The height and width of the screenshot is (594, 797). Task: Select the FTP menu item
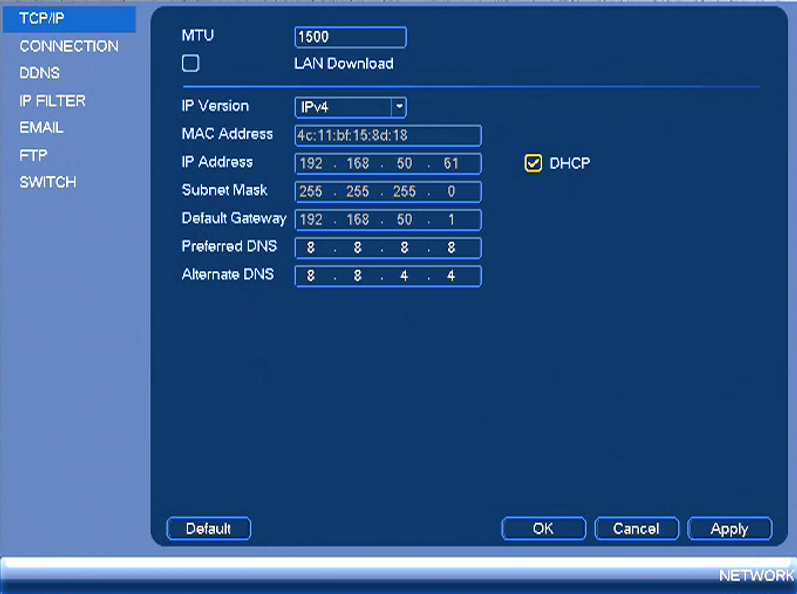click(34, 155)
